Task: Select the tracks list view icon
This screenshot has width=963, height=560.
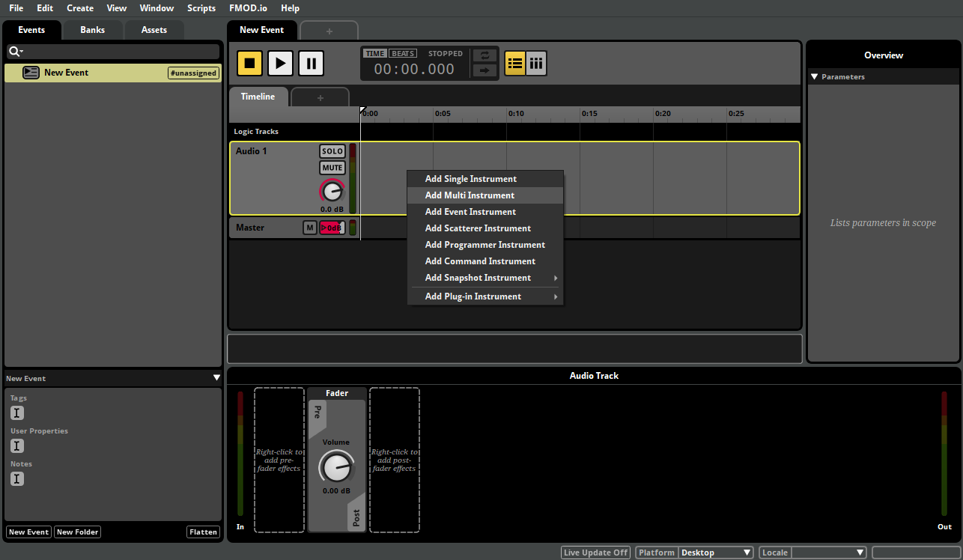Action: [514, 63]
